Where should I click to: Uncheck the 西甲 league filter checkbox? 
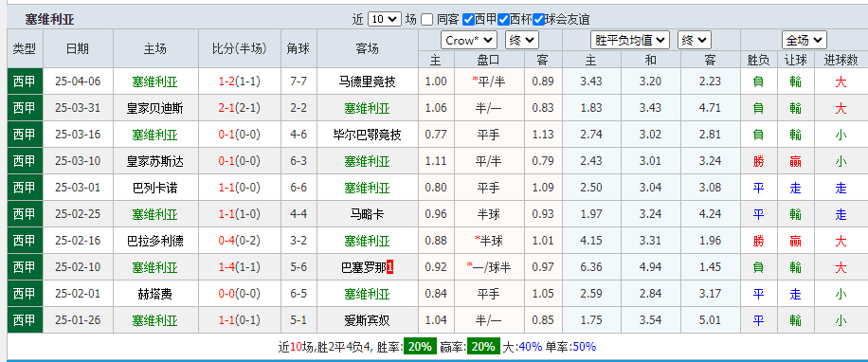tap(468, 19)
